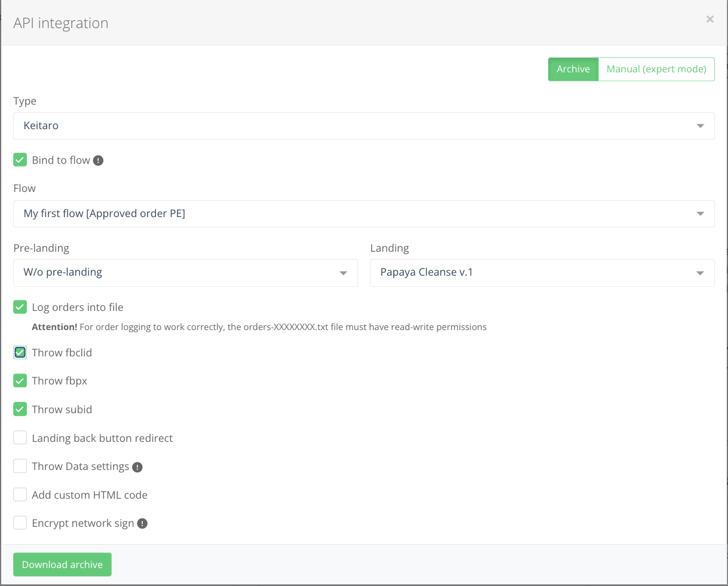Click the Download archive button
Image resolution: width=728 pixels, height=586 pixels.
tap(62, 564)
